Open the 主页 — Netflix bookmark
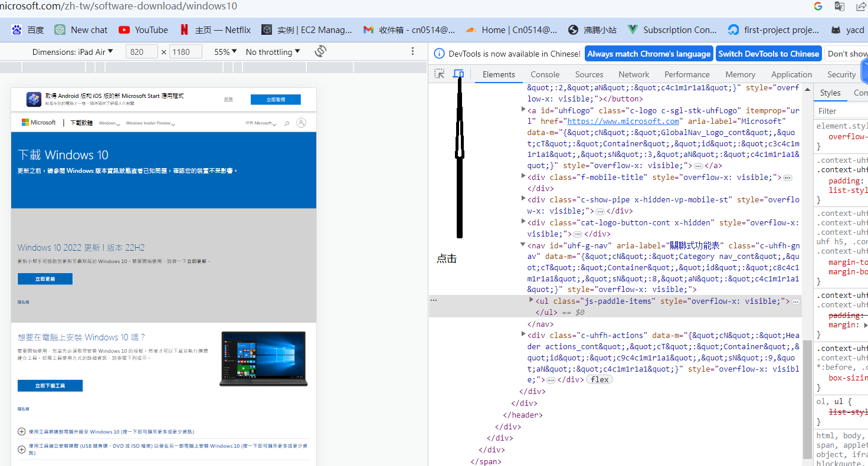 point(215,29)
